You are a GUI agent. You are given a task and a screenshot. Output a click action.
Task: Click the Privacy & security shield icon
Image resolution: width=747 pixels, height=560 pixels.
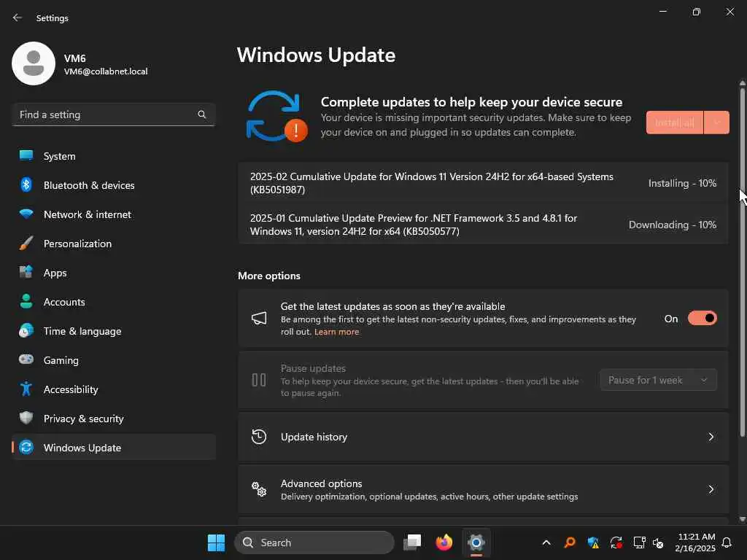[26, 418]
